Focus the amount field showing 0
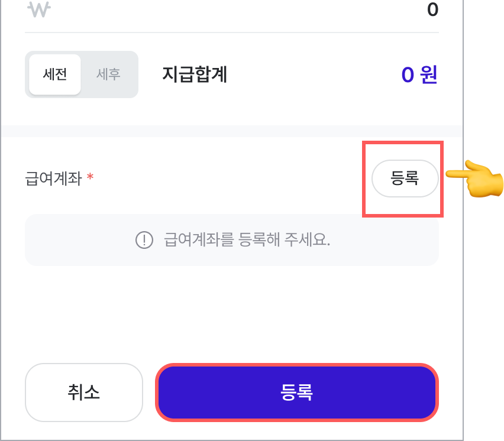 point(232,9)
